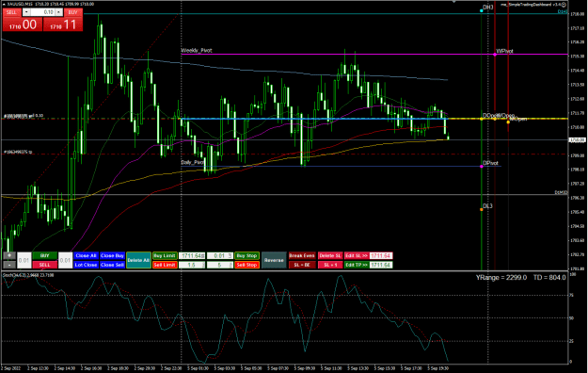Click the Break Even button
The image size is (588, 373).
coord(302,256)
